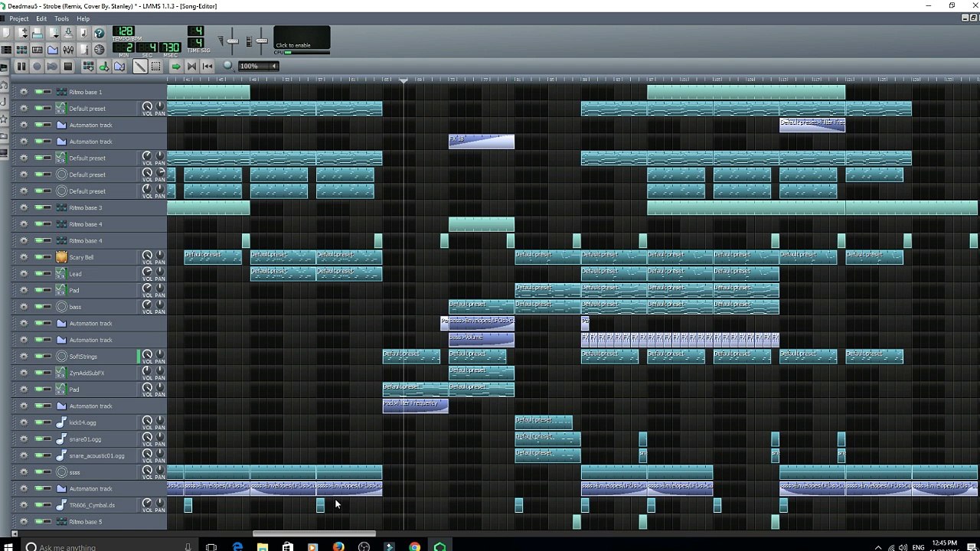The image size is (980, 551).
Task: Open the Piano Roll editor icon
Action: click(37, 50)
